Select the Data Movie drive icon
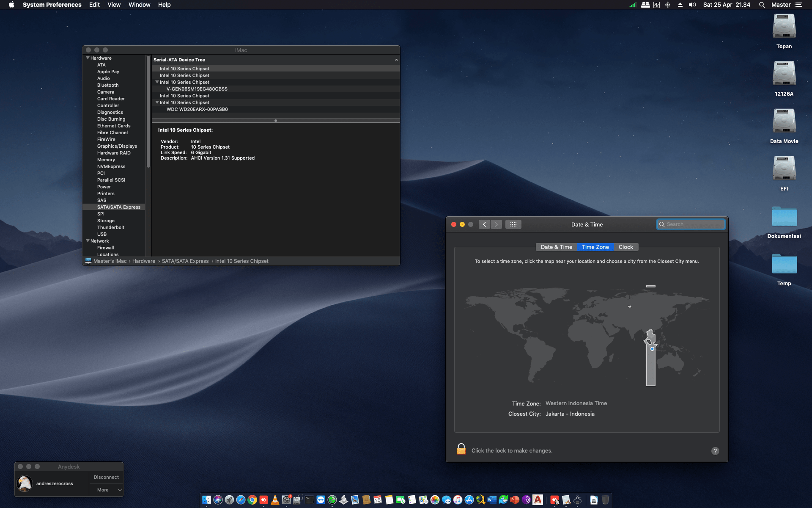Viewport: 812px width, 508px height. click(784, 121)
